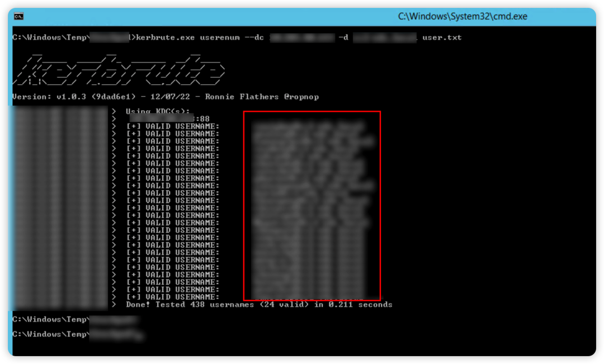604x364 pixels.
Task: Click the '(24 valid)' count text
Action: [284, 305]
